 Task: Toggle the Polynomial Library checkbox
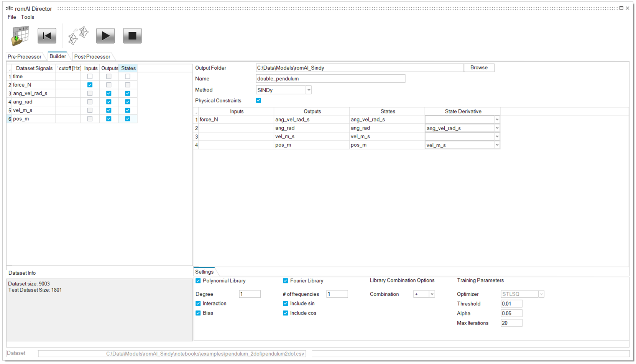click(x=198, y=281)
